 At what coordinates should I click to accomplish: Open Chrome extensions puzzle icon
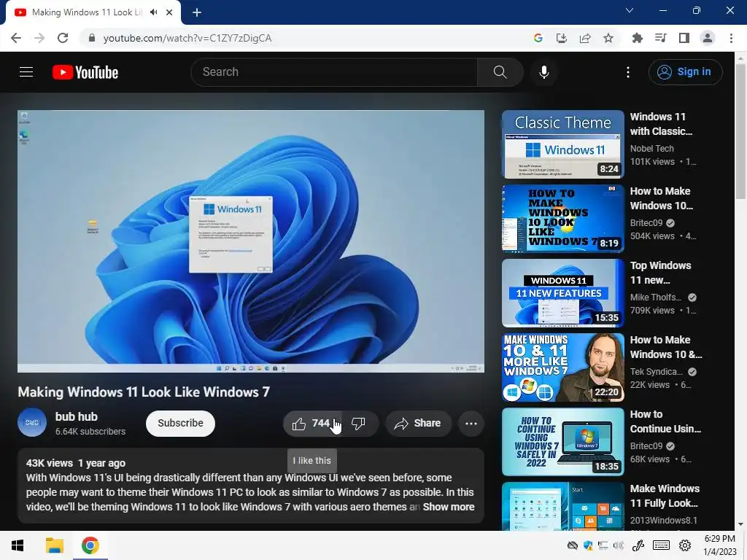637,38
